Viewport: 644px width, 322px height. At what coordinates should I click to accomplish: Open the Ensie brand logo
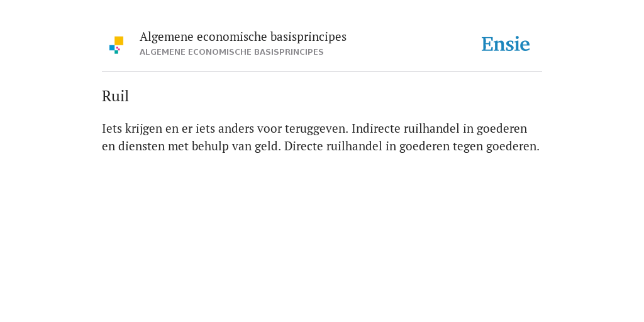point(506,44)
